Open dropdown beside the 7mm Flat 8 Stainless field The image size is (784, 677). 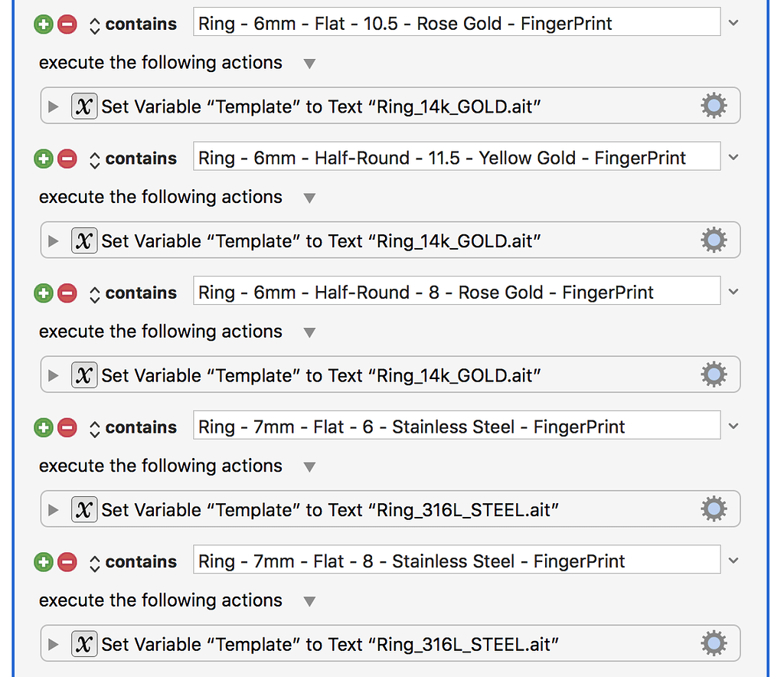pos(733,561)
